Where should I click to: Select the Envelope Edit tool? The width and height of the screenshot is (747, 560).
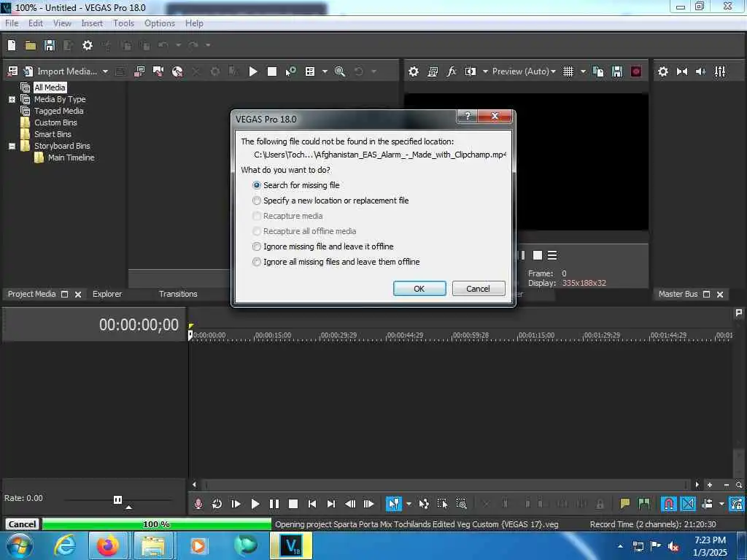(x=424, y=504)
